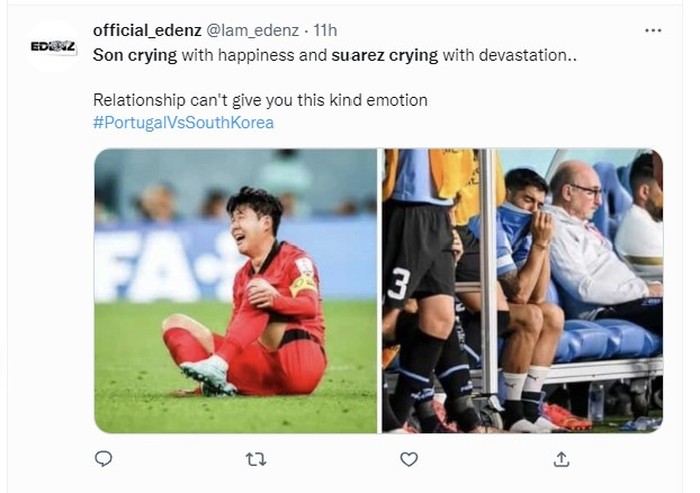This screenshot has height=493, width=700.
Task: Click the bold 'suarez crying' text
Action: [384, 56]
